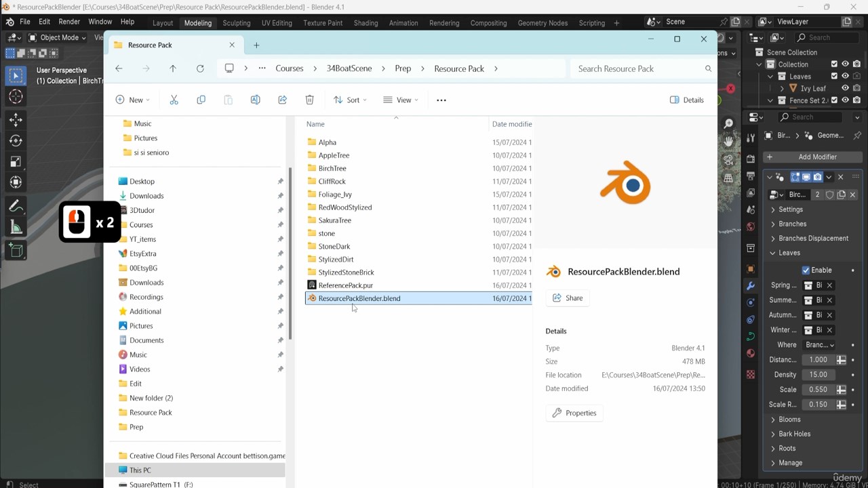The width and height of the screenshot is (868, 488).
Task: Switch to the Geometry Nodes workspace tab
Action: click(x=542, y=23)
